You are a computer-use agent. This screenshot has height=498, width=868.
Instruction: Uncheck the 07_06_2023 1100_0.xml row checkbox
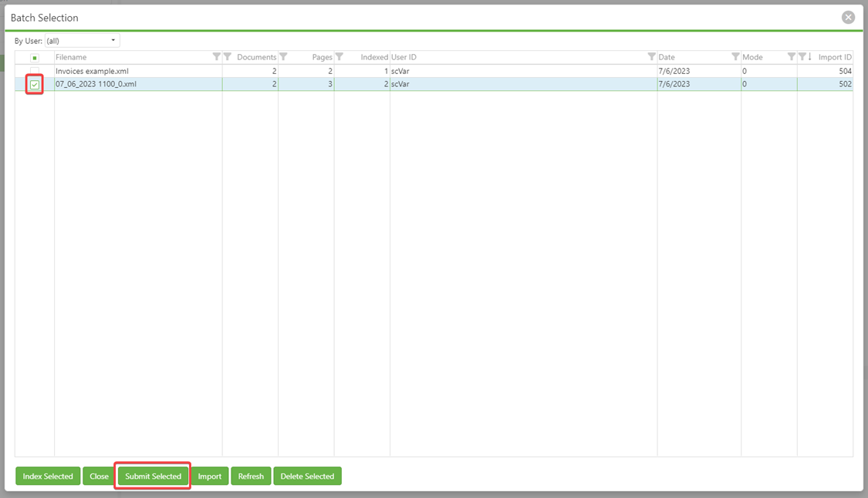(35, 84)
